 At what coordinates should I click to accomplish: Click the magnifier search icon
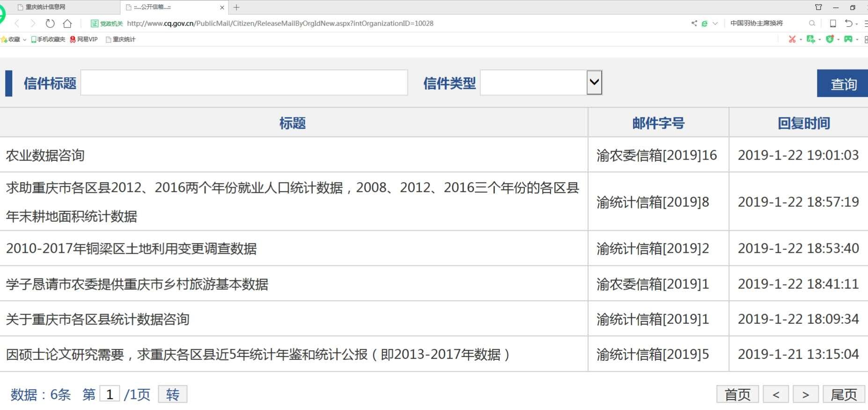812,23
